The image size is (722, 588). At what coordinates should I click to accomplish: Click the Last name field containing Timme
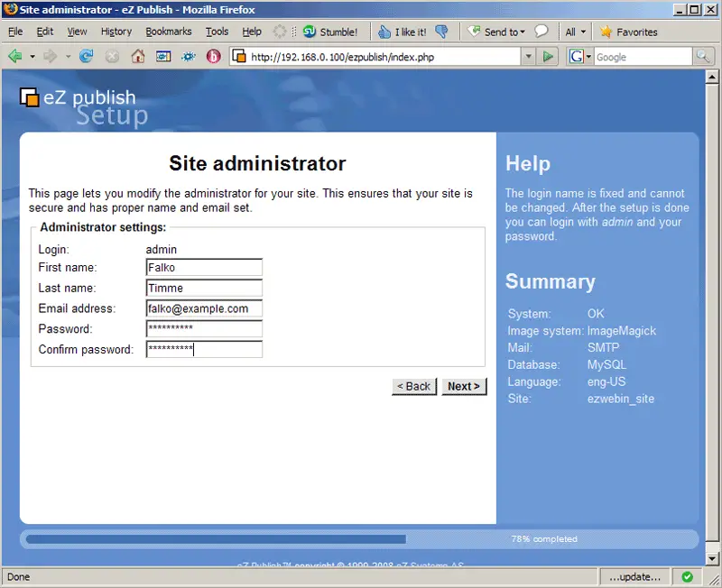(204, 288)
